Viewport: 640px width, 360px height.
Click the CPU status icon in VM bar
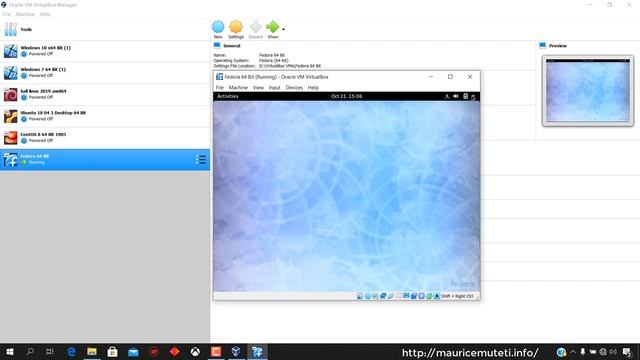422,296
